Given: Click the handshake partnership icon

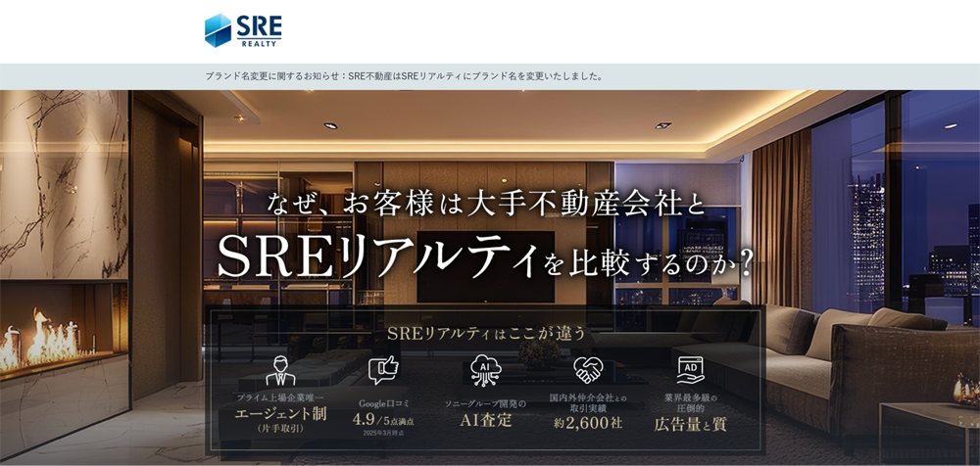Looking at the screenshot, I should (x=587, y=370).
